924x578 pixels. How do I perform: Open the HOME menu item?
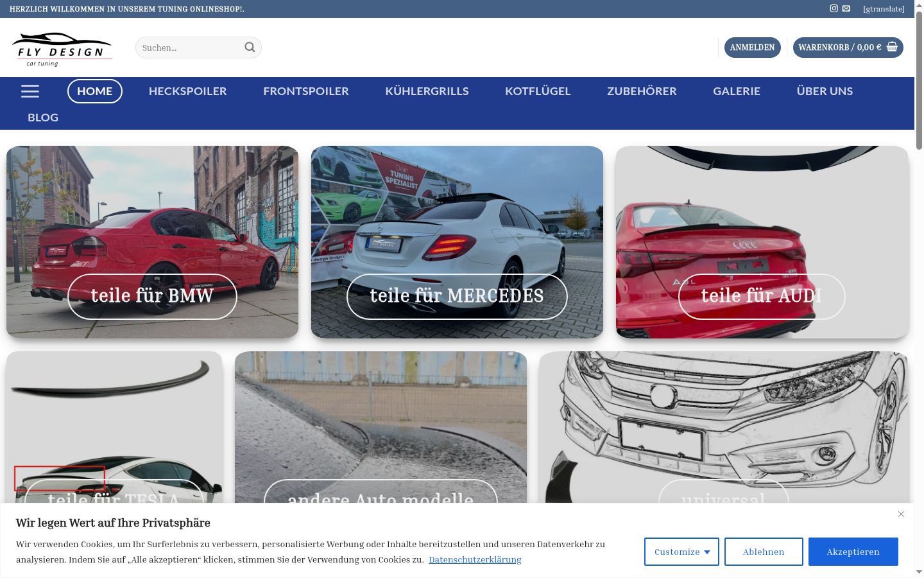click(x=95, y=91)
